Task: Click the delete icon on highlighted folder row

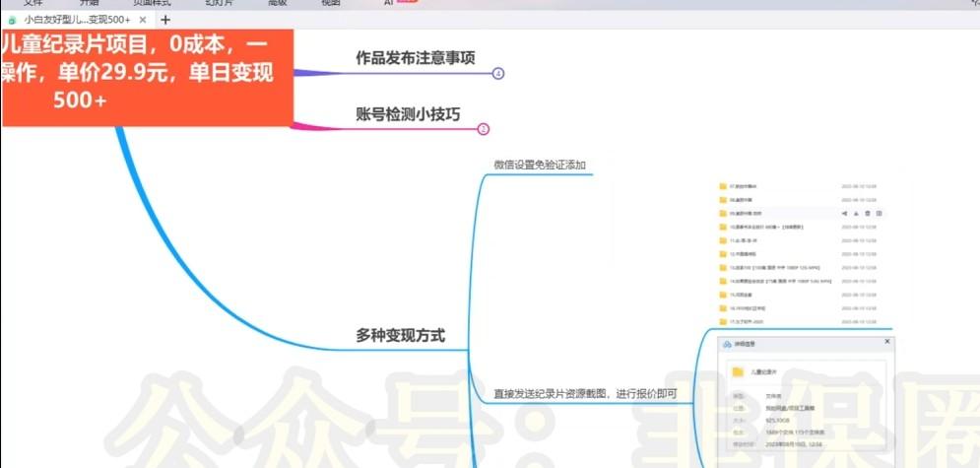Action: click(x=867, y=213)
